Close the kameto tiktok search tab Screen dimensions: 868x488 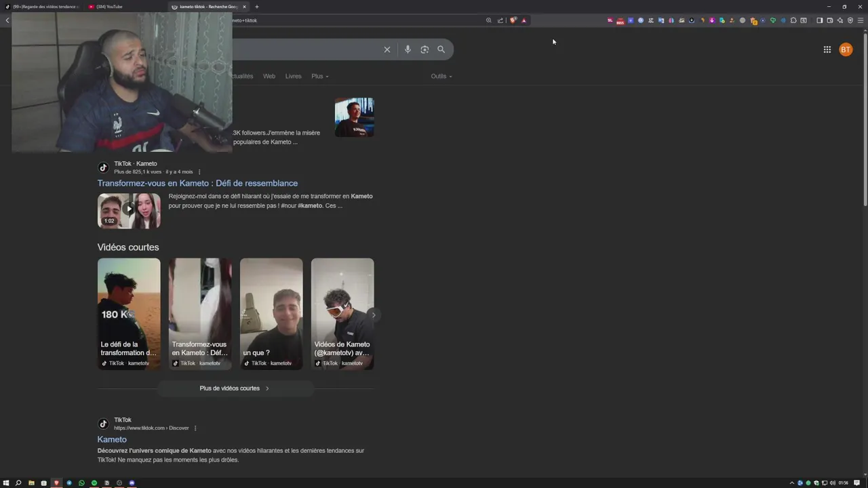tap(244, 7)
